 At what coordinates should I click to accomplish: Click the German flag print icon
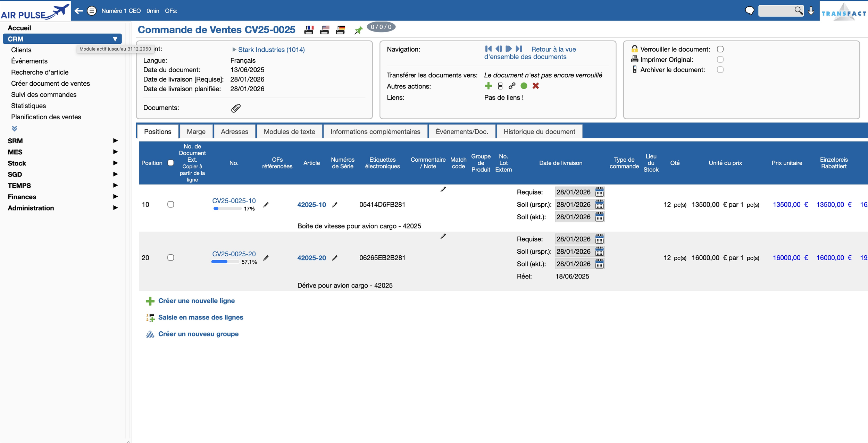(x=340, y=30)
